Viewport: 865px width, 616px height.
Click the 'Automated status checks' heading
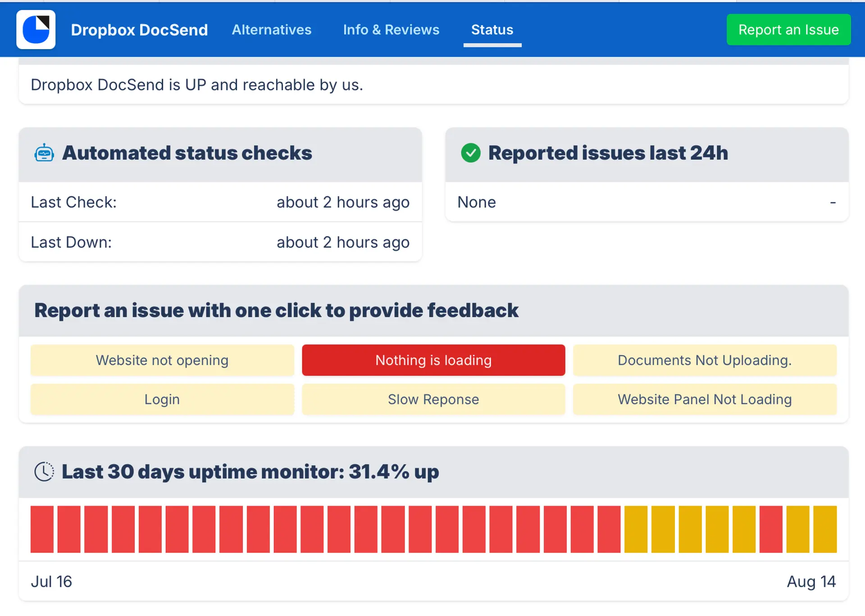click(x=187, y=153)
